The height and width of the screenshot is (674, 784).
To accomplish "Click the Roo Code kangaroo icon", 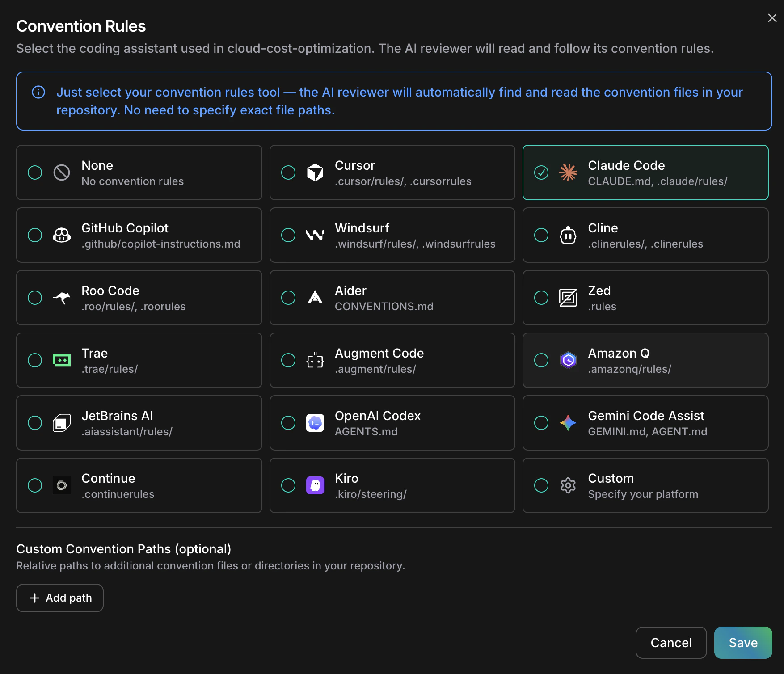I will coord(62,298).
